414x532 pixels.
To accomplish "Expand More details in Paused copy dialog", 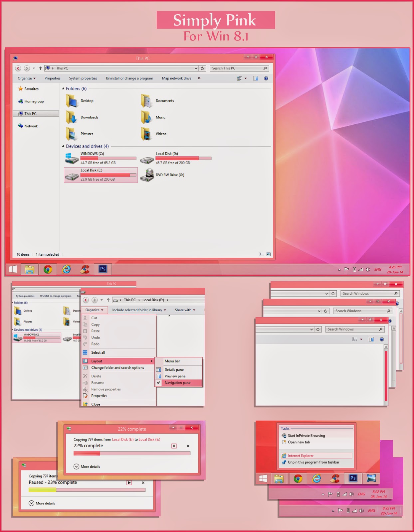I will [42, 503].
